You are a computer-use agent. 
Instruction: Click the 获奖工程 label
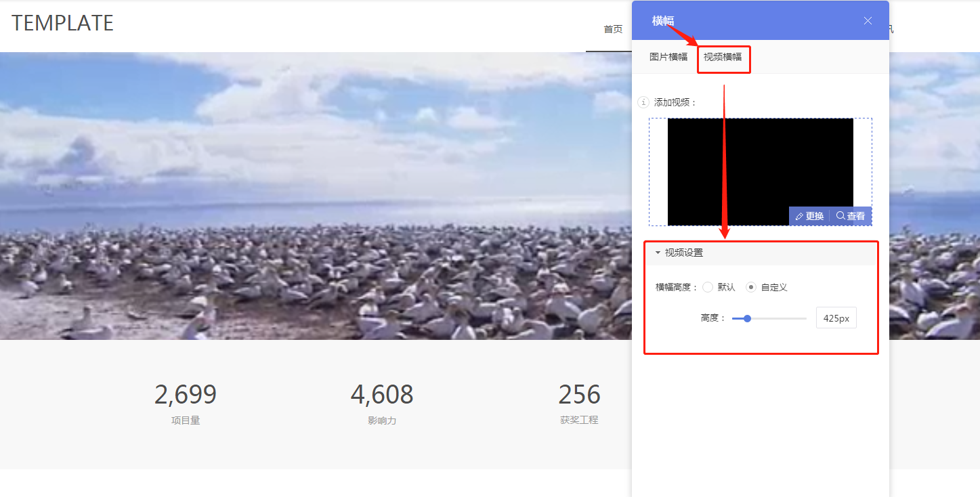pos(579,420)
